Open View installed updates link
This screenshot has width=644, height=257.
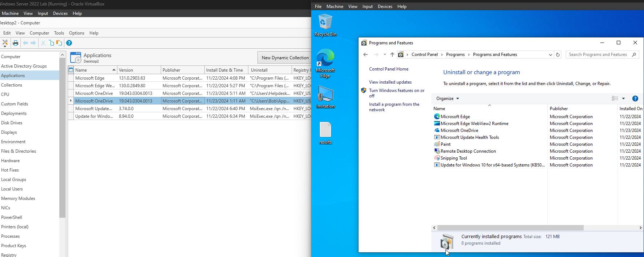point(390,82)
